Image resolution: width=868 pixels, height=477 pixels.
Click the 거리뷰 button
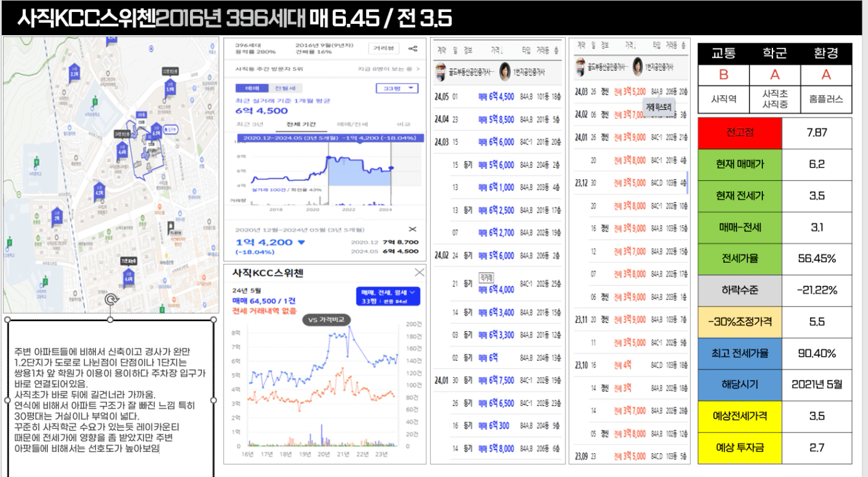(x=383, y=48)
